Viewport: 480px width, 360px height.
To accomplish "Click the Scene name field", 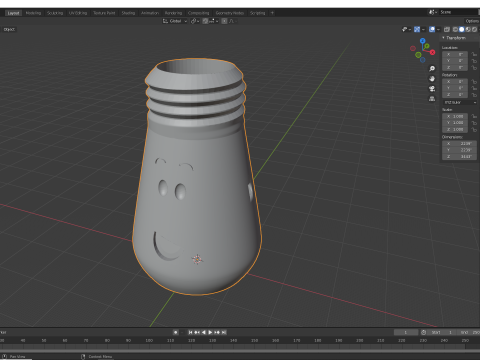I will 458,12.
